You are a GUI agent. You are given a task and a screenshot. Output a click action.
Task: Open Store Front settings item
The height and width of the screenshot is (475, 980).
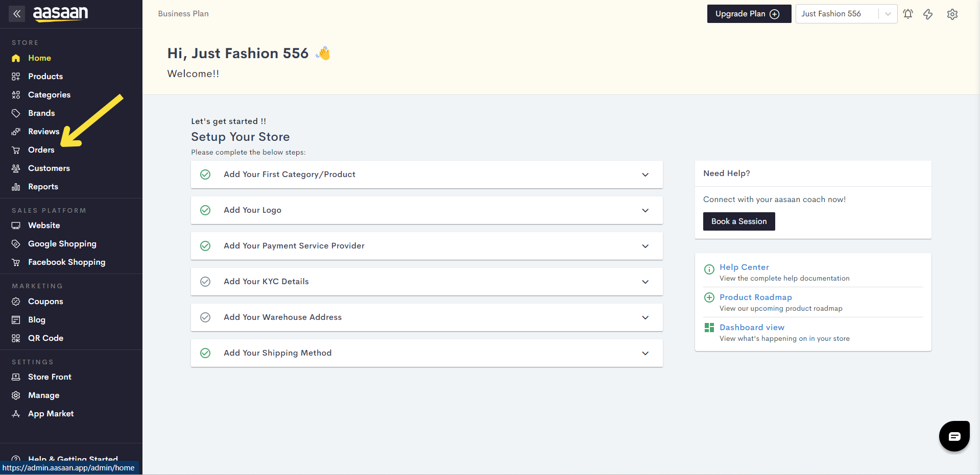coord(50,377)
